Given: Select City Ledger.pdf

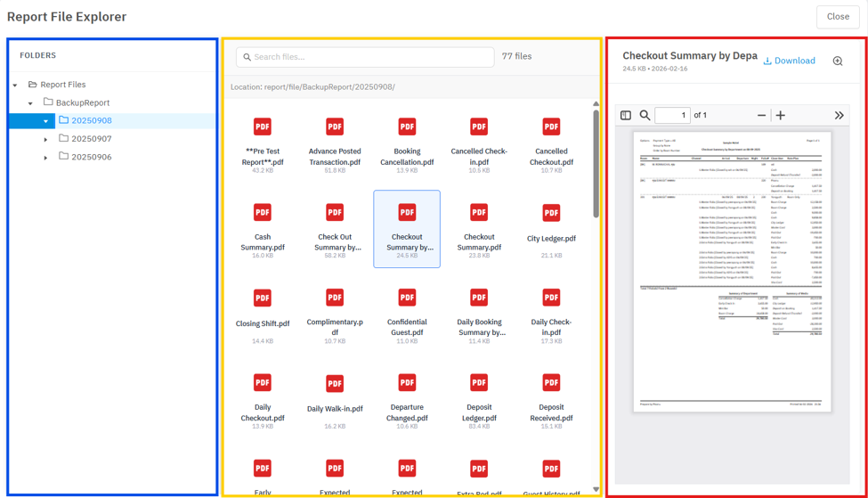Looking at the screenshot, I should (x=551, y=229).
